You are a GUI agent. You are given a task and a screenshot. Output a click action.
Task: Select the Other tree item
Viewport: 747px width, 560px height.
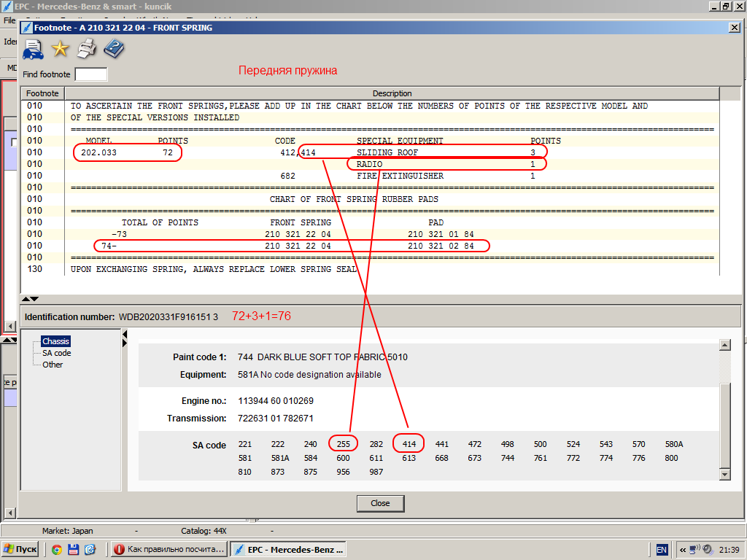(x=53, y=365)
